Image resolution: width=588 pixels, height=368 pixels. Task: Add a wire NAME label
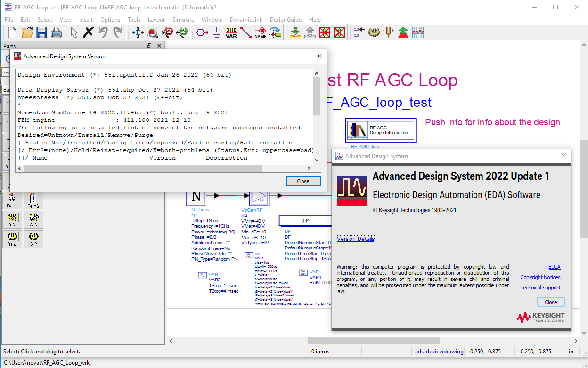tap(260, 32)
